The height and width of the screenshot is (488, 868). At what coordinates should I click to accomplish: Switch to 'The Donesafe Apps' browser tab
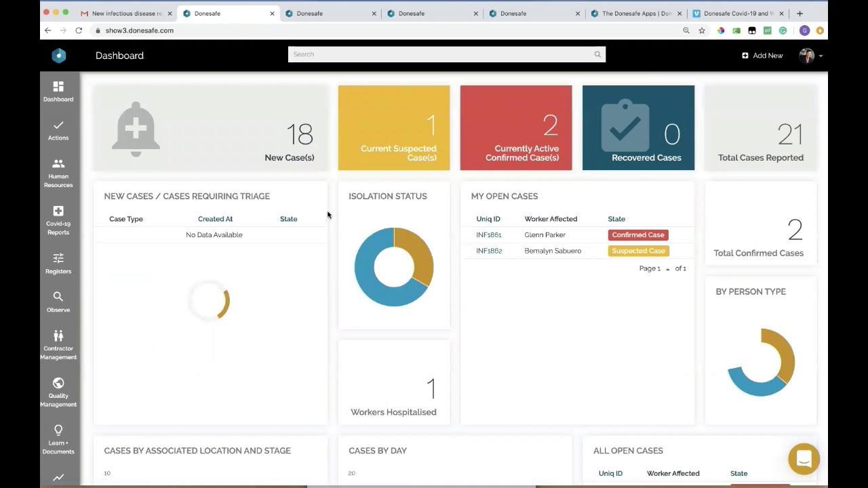637,14
